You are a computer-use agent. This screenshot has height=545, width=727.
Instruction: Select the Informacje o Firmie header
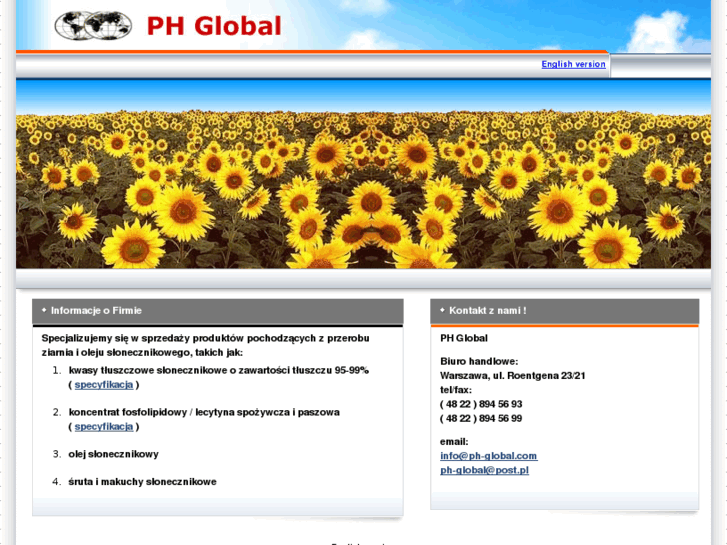217,311
